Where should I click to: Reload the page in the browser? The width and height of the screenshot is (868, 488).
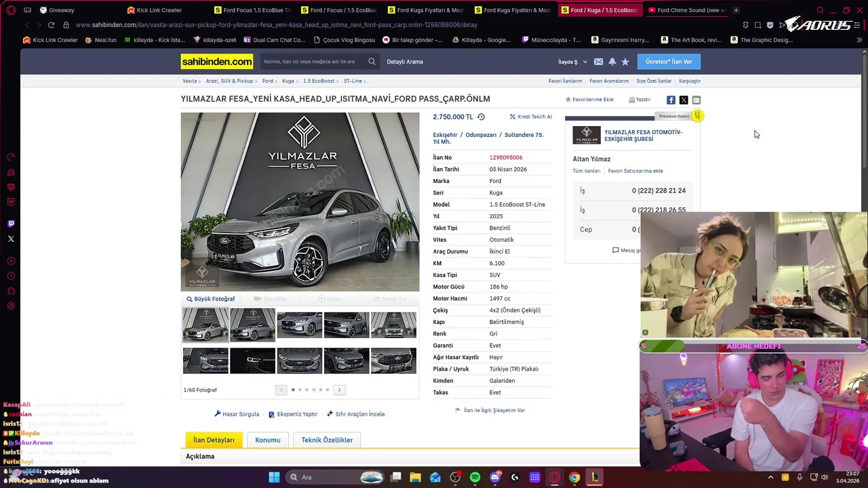pos(51,25)
